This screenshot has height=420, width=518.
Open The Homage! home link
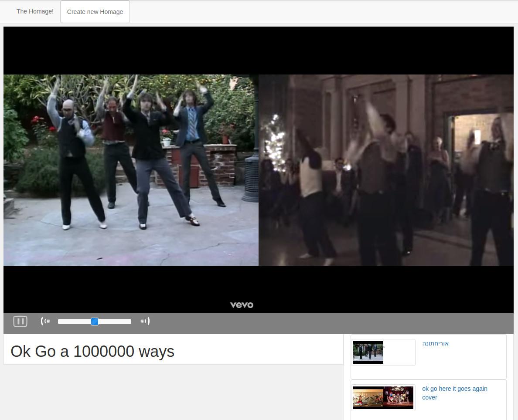pyautogui.click(x=35, y=12)
